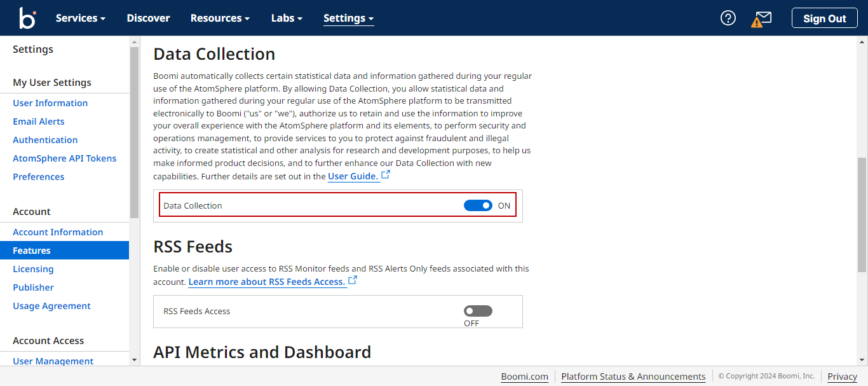
Task: Click the main page vertical scrollbar thumb
Action: (862, 215)
